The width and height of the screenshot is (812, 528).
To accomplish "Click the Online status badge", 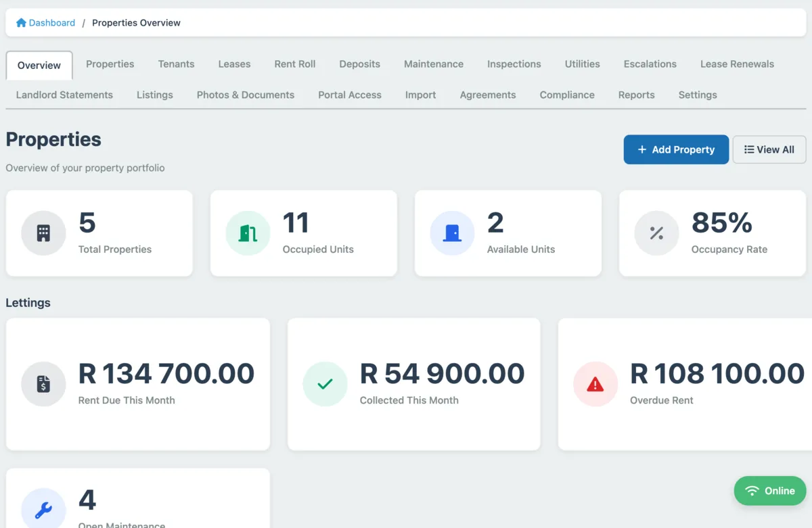I will (770, 491).
